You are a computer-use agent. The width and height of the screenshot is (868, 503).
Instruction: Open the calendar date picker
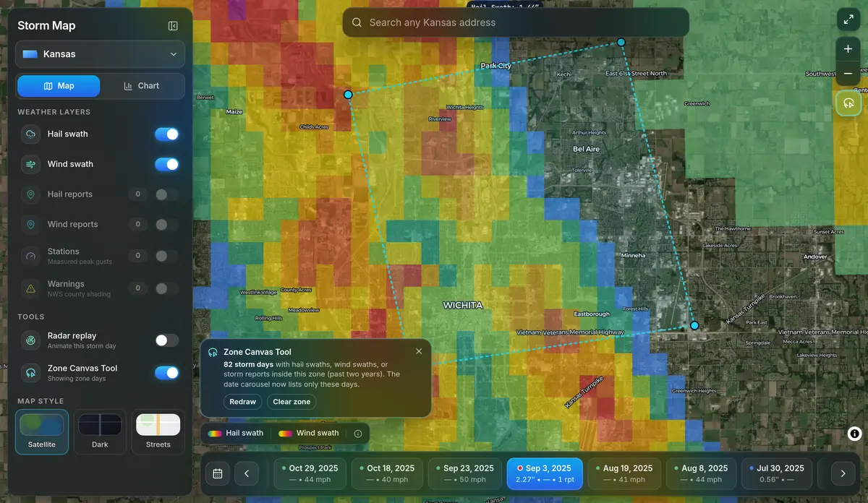click(x=218, y=474)
